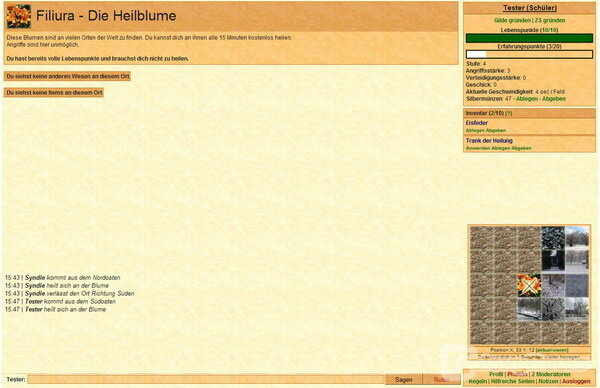Image resolution: width=600 pixels, height=388 pixels.
Task: Move to the snowy tile directly east of the flower
Action: pyautogui.click(x=553, y=285)
